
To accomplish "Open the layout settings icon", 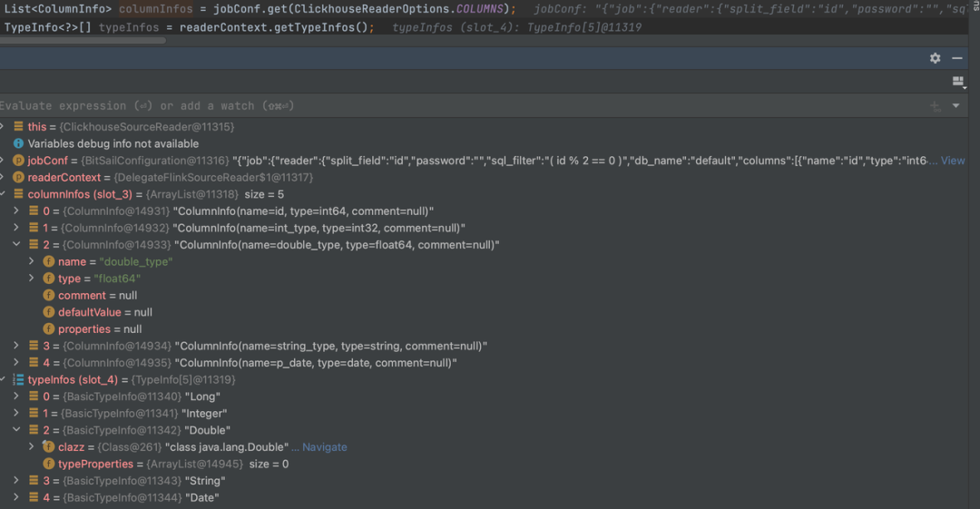I will (957, 82).
